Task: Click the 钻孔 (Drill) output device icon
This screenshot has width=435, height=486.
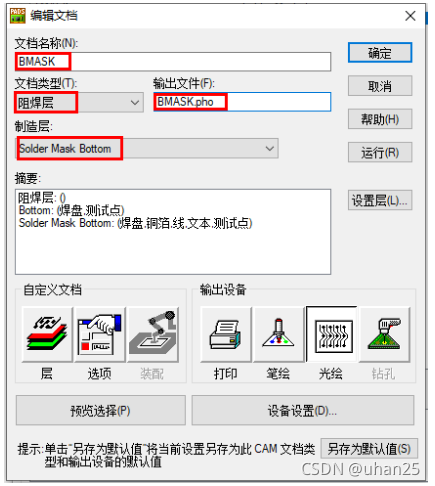Action: click(384, 334)
